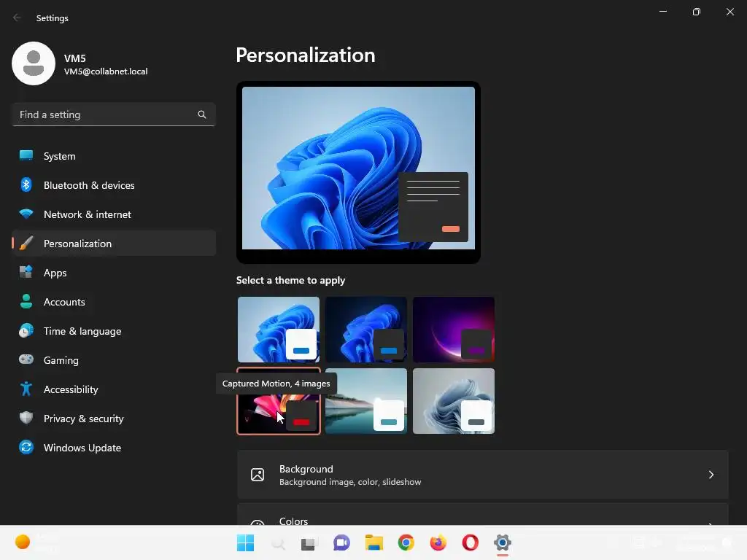
Task: Open Accessibility settings
Action: tap(113, 389)
